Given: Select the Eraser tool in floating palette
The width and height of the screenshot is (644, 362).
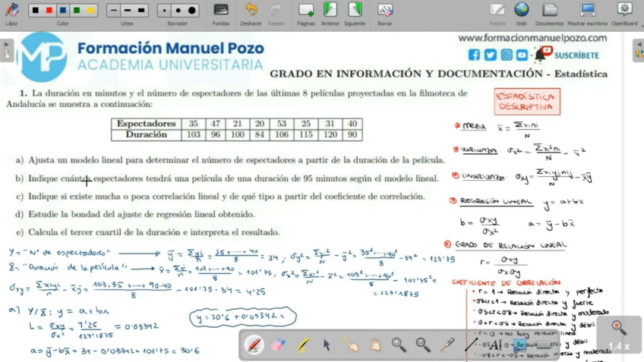Looking at the screenshot, I should (278, 345).
